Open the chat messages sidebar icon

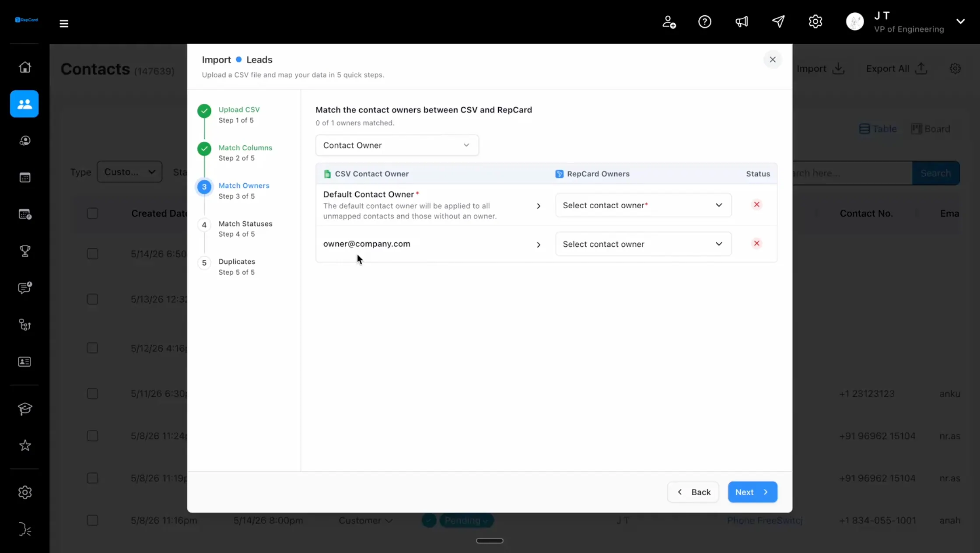click(x=25, y=288)
